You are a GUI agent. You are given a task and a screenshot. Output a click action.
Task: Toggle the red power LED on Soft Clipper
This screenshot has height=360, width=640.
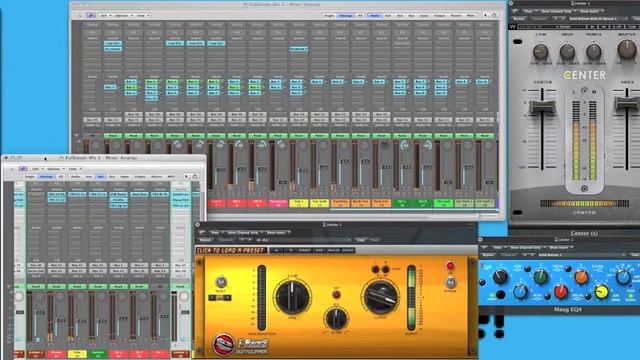click(450, 266)
